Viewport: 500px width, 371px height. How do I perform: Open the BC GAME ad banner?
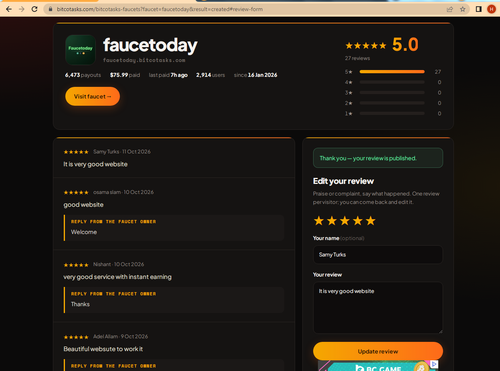tap(378, 366)
